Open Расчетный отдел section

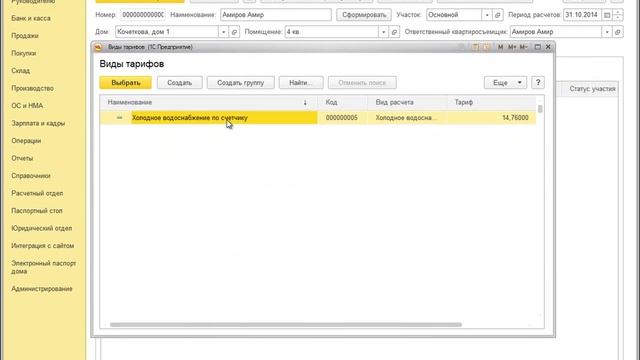coord(37,193)
